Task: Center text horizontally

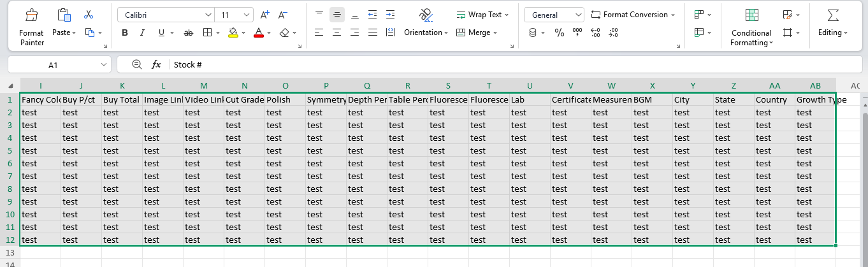Action: (x=337, y=32)
